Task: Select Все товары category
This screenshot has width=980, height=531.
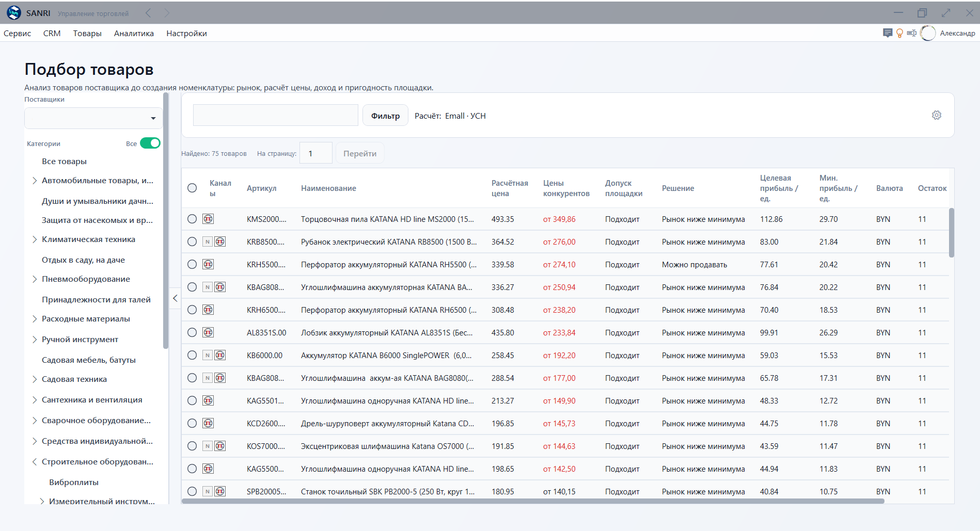Action: (x=64, y=162)
